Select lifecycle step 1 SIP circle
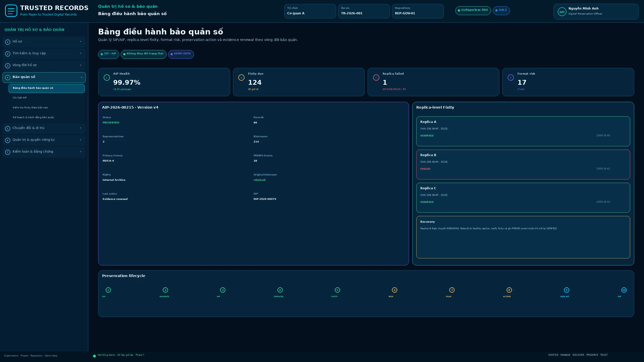This screenshot has width=644, height=362. click(x=108, y=290)
